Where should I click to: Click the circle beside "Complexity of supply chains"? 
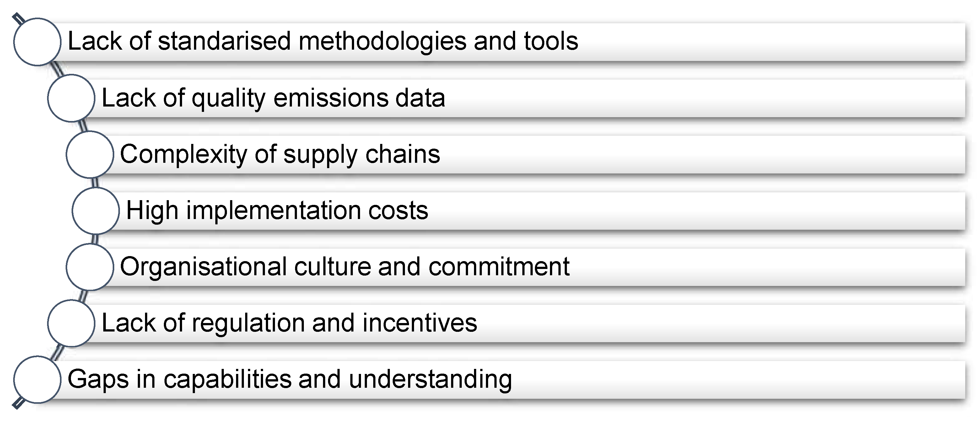(x=90, y=154)
